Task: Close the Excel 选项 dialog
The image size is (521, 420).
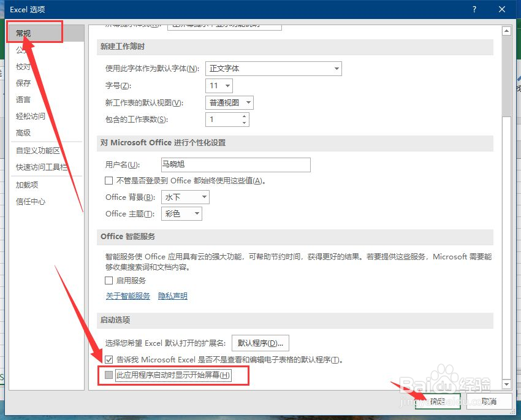Action: (x=502, y=9)
